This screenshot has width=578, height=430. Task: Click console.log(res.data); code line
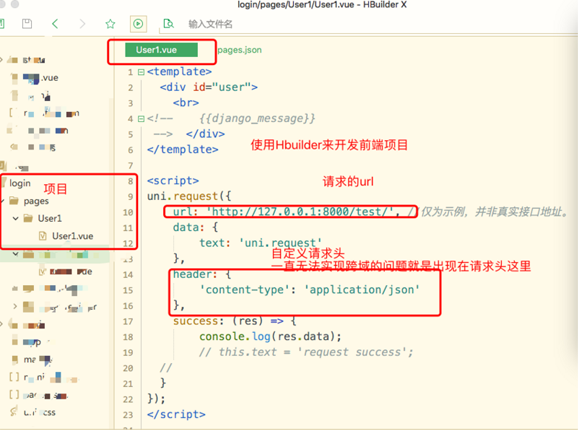[x=271, y=336]
